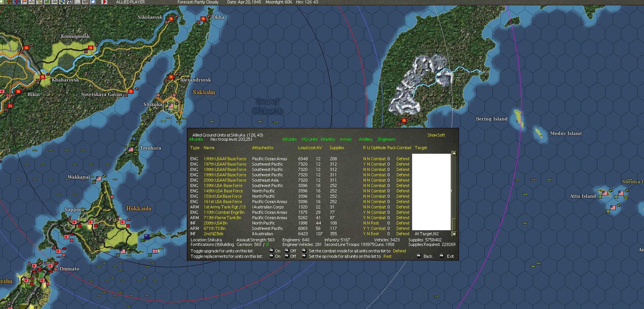The width and height of the screenshot is (644, 309).
Task: Cycle the all-units combat mode value Defend
Action: click(x=399, y=251)
